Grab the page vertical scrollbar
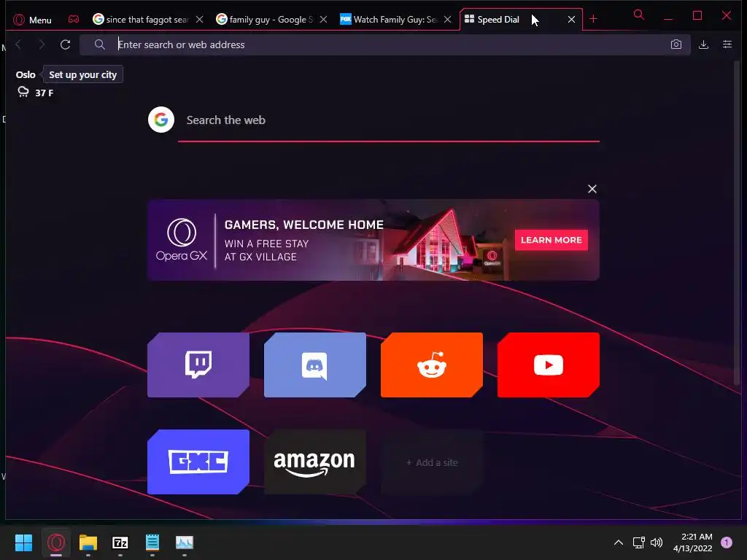This screenshot has height=560, width=747. point(737,224)
